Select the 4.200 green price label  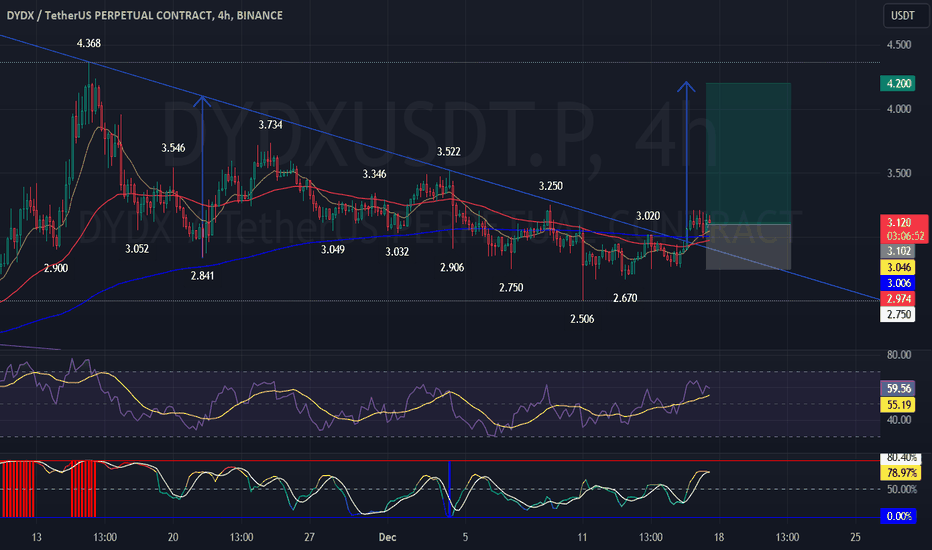click(x=898, y=83)
